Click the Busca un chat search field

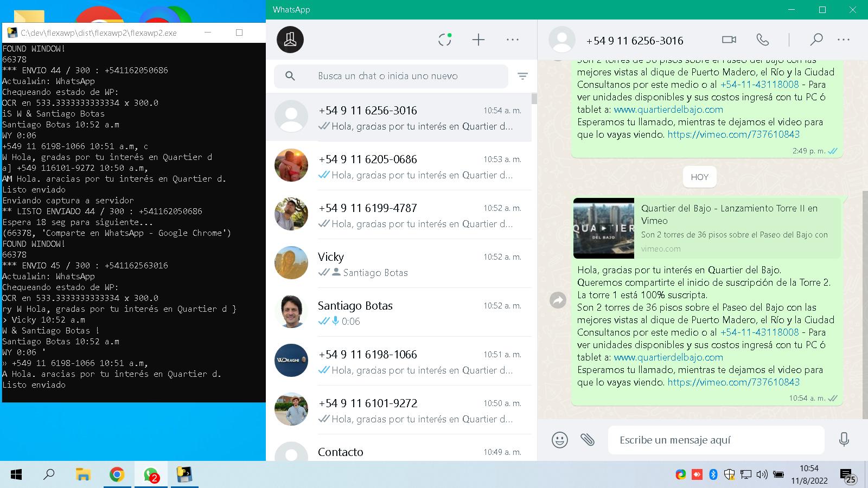click(391, 76)
